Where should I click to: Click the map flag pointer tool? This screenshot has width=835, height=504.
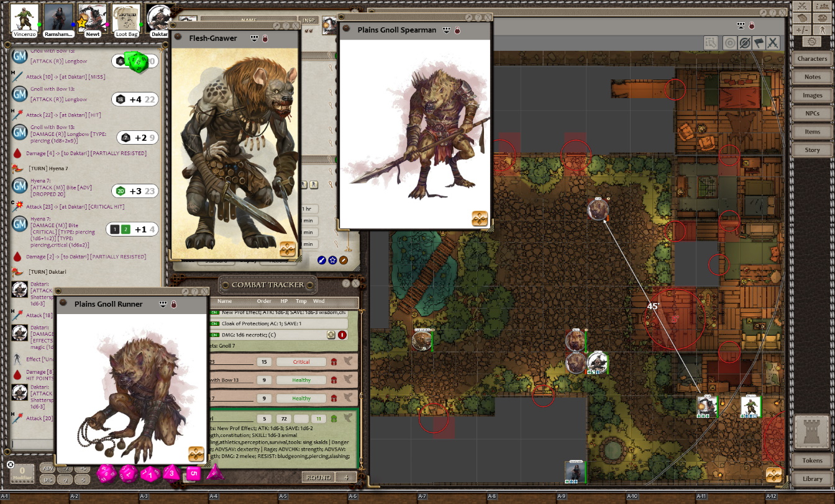[758, 43]
